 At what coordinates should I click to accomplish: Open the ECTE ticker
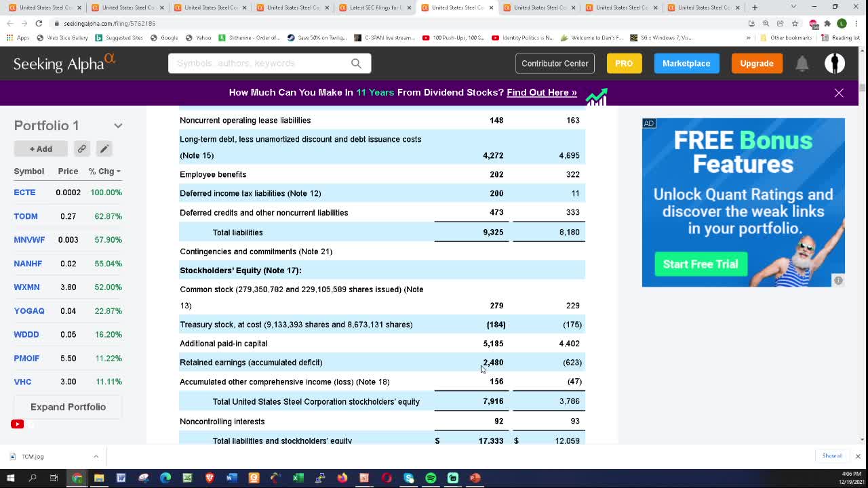coord(24,192)
